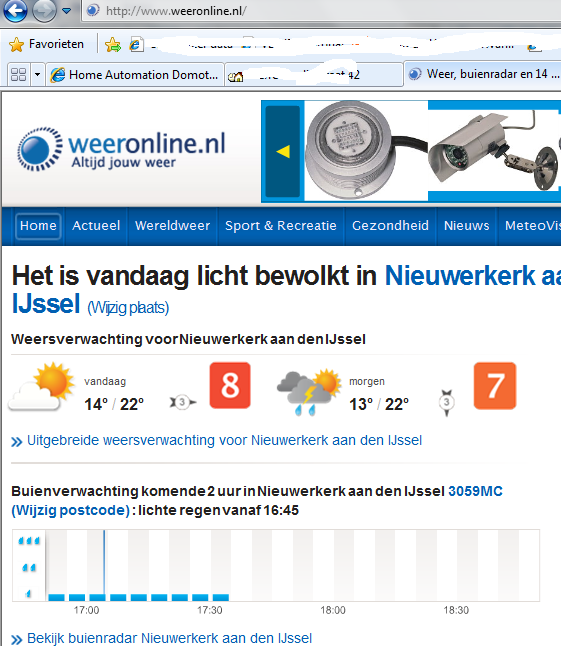Click the (Wijzig plaats) link
The height and width of the screenshot is (646, 561).
(x=128, y=308)
